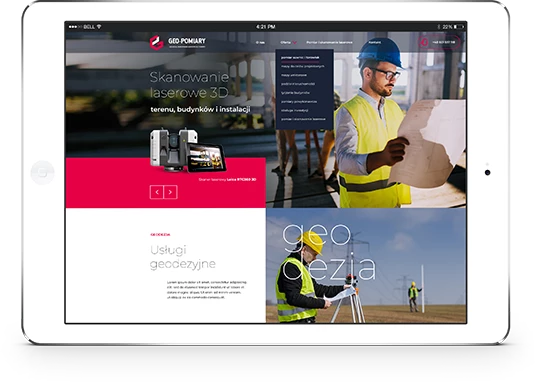535x382 pixels.
Task: Click the red 'GEODEZJA' label
Action: 160,235
